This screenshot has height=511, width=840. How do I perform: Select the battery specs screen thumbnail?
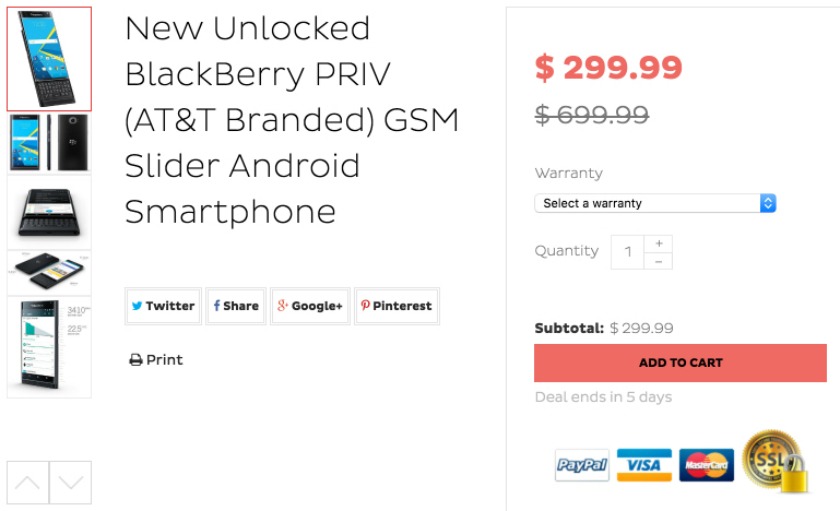(x=49, y=346)
